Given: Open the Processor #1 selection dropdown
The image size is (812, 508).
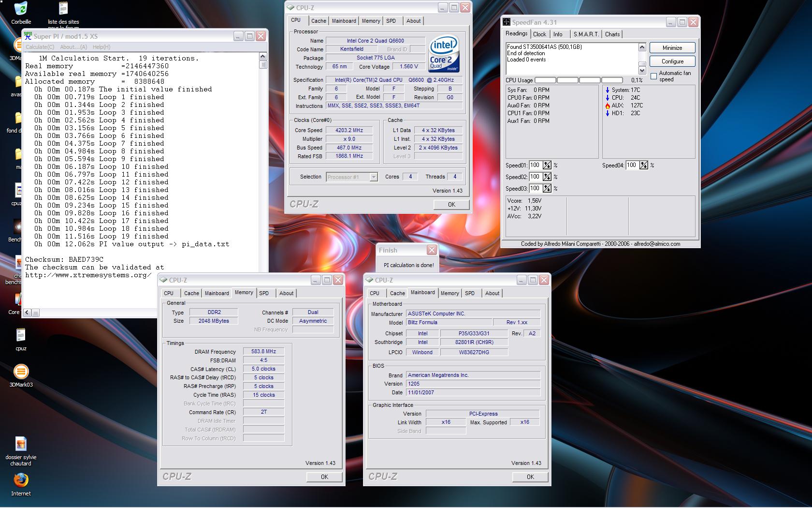Looking at the screenshot, I should point(374,177).
